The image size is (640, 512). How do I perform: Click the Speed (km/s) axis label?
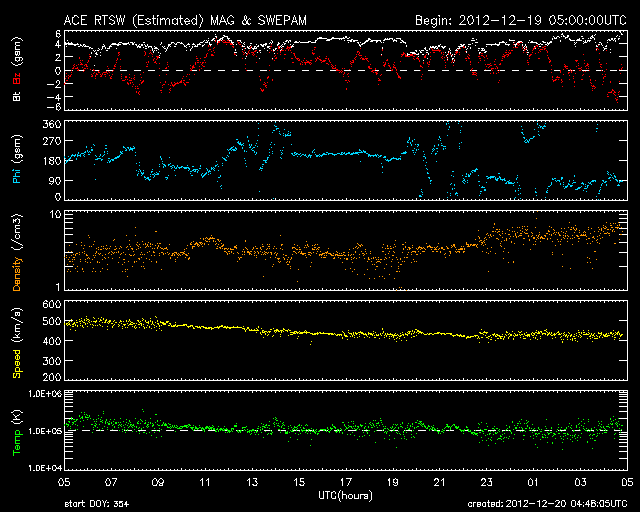(x=15, y=340)
